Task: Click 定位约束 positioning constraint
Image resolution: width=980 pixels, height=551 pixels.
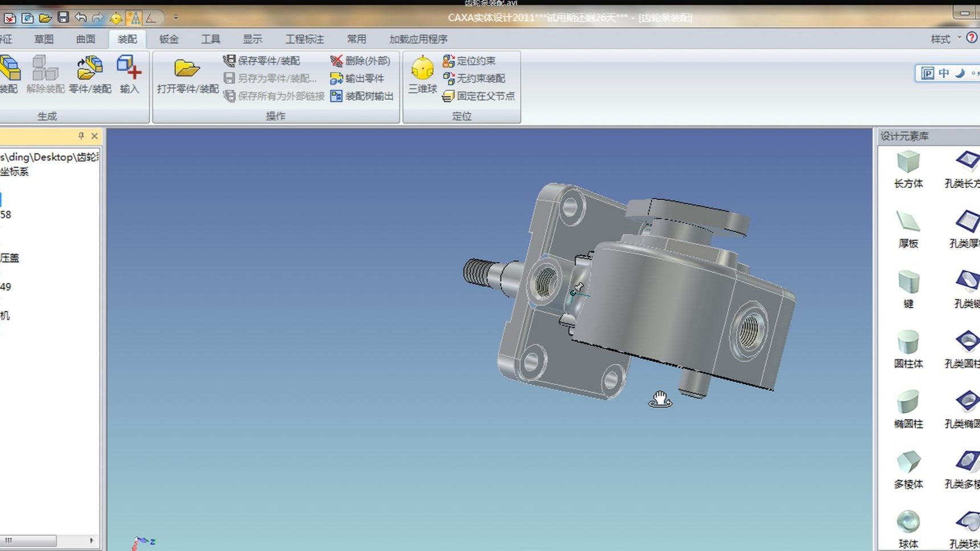Action: tap(469, 60)
